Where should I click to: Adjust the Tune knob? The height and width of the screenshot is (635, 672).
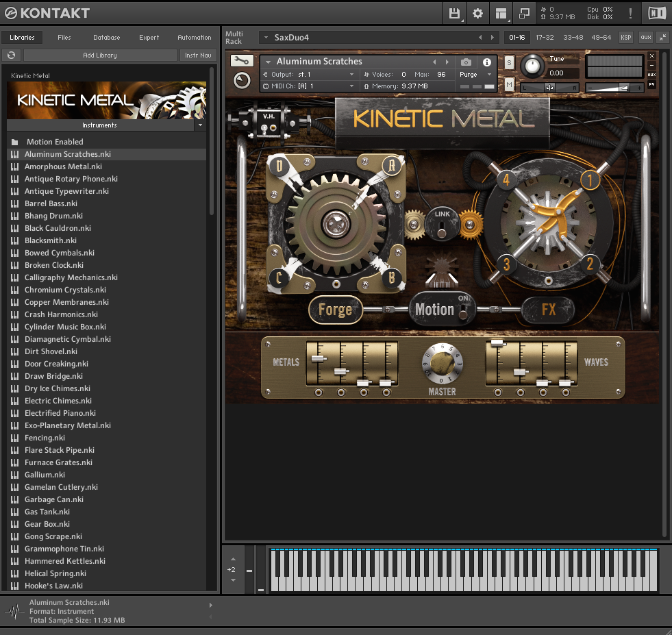(x=532, y=66)
